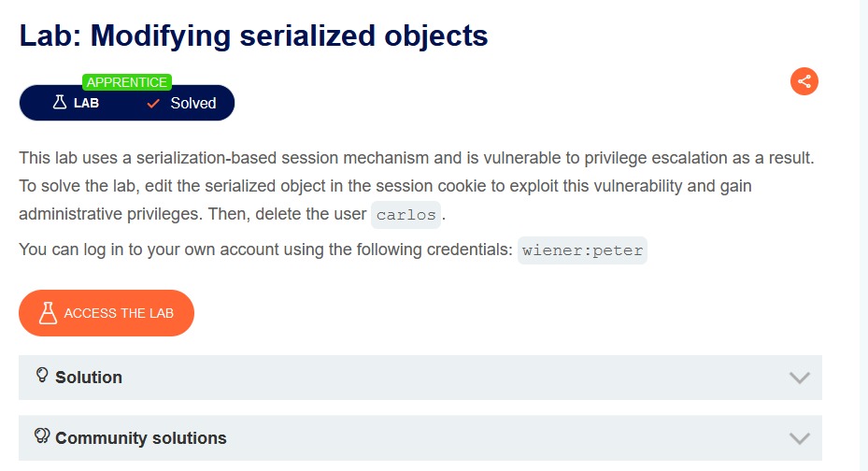Click the login credentials instruction line
This screenshot has height=471, width=868.
333,250
